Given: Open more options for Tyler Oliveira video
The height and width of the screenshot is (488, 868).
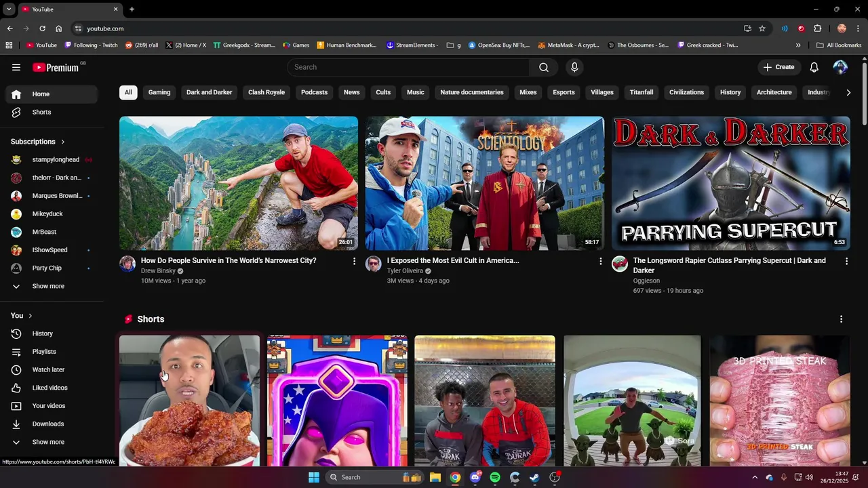Looking at the screenshot, I should (600, 261).
